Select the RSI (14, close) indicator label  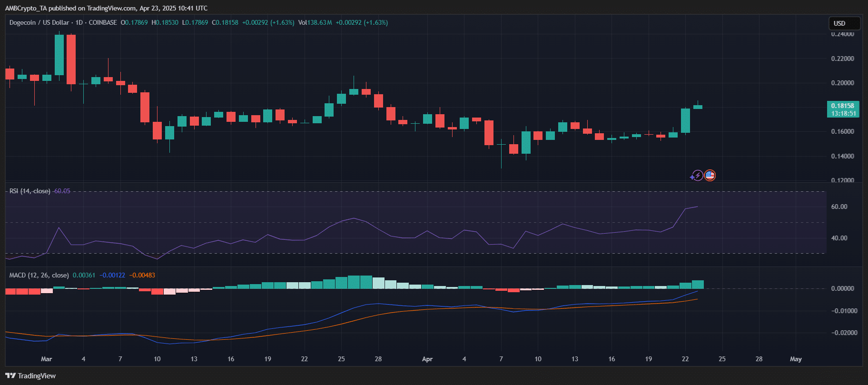(30, 191)
